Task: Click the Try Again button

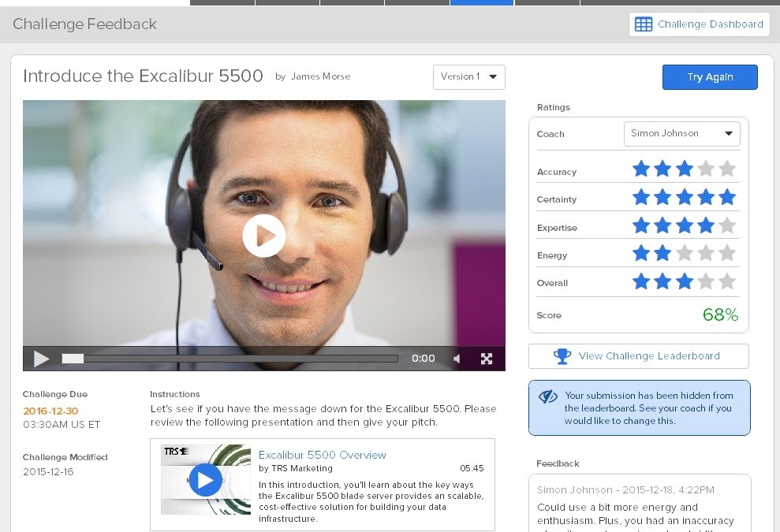Action: pos(710,77)
